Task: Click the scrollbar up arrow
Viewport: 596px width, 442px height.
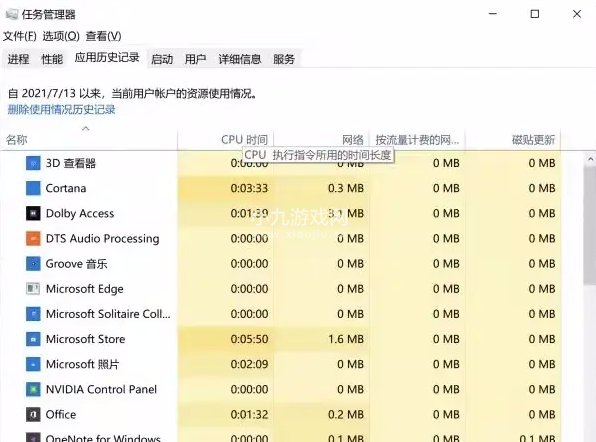Action: (x=590, y=160)
